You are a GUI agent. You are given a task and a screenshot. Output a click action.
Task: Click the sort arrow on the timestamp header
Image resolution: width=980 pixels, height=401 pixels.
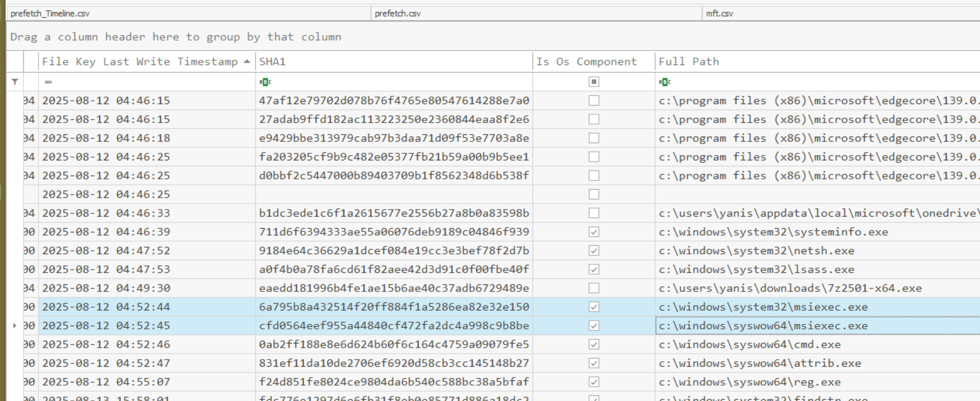pyautogui.click(x=247, y=61)
